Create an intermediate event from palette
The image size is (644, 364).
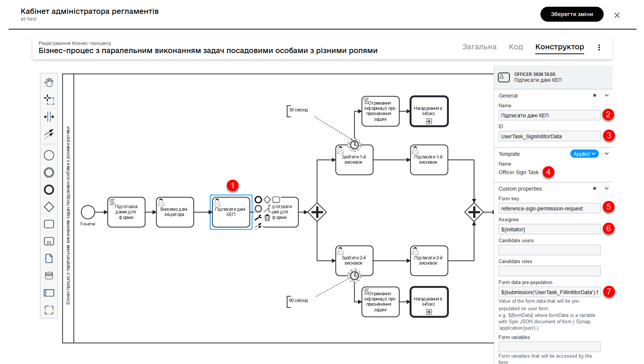tap(49, 172)
